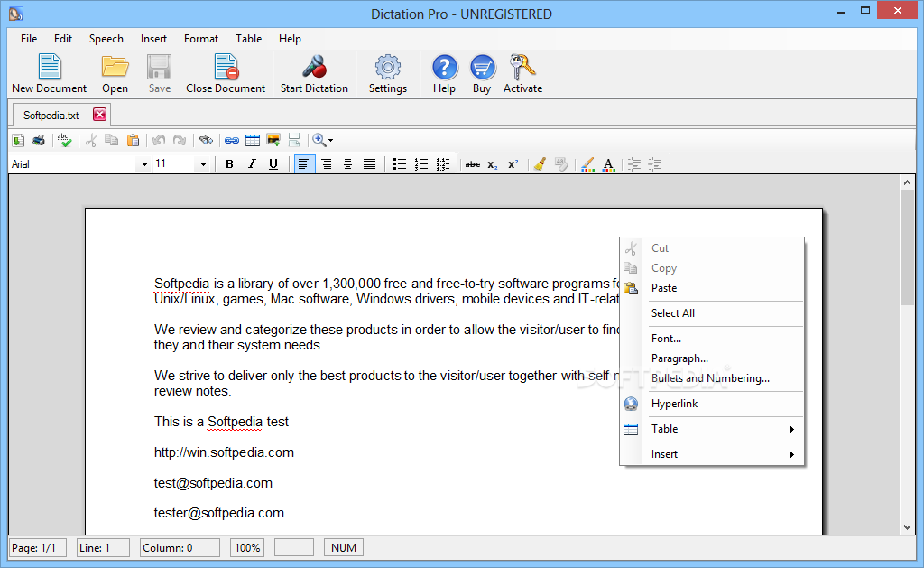
Task: Click the printer icon
Action: [x=38, y=140]
